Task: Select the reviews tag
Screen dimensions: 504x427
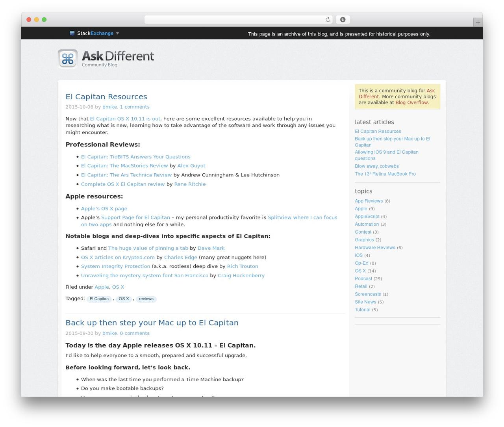Action: 146,299
